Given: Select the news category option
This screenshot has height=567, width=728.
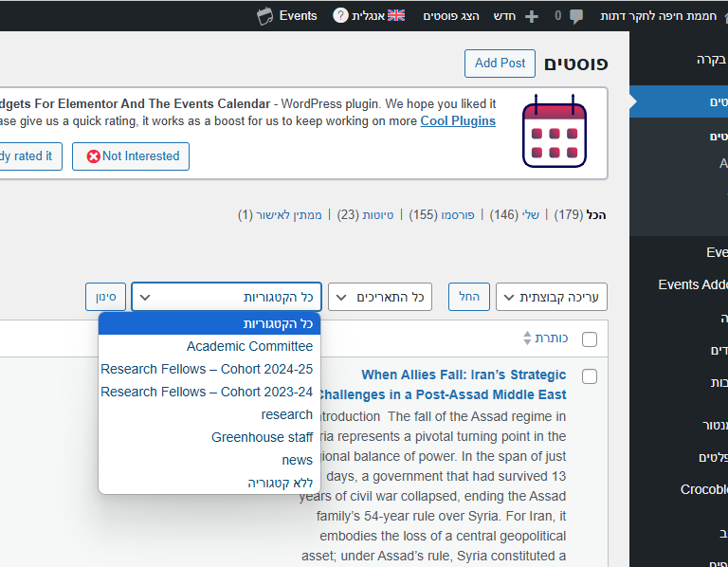Looking at the screenshot, I should [209, 460].
